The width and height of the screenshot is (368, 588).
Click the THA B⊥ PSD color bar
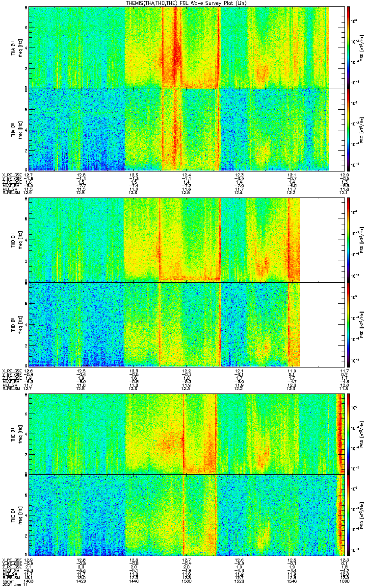point(348,47)
